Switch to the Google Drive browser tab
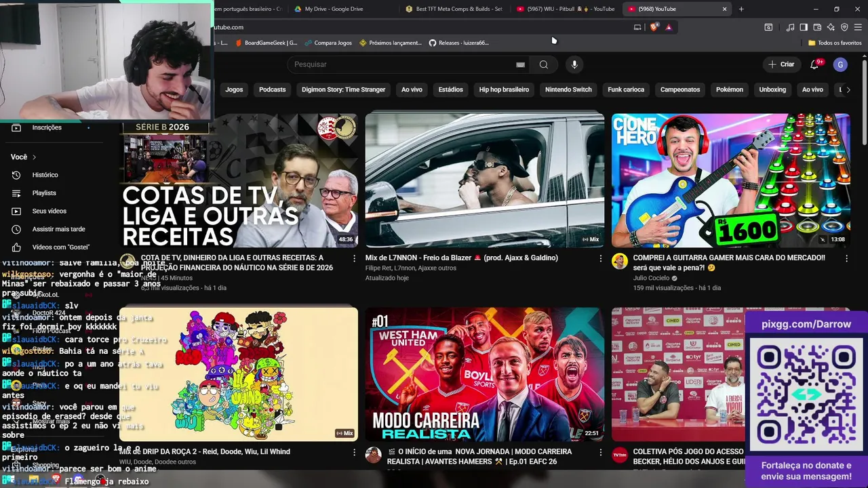Viewport: 868px width, 488px height. (x=334, y=9)
